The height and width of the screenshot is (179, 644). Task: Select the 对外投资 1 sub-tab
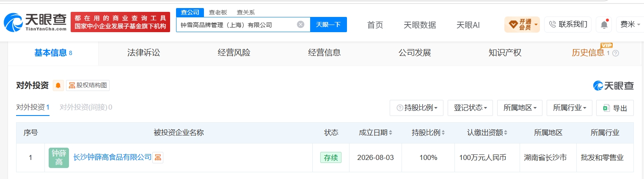click(x=33, y=107)
